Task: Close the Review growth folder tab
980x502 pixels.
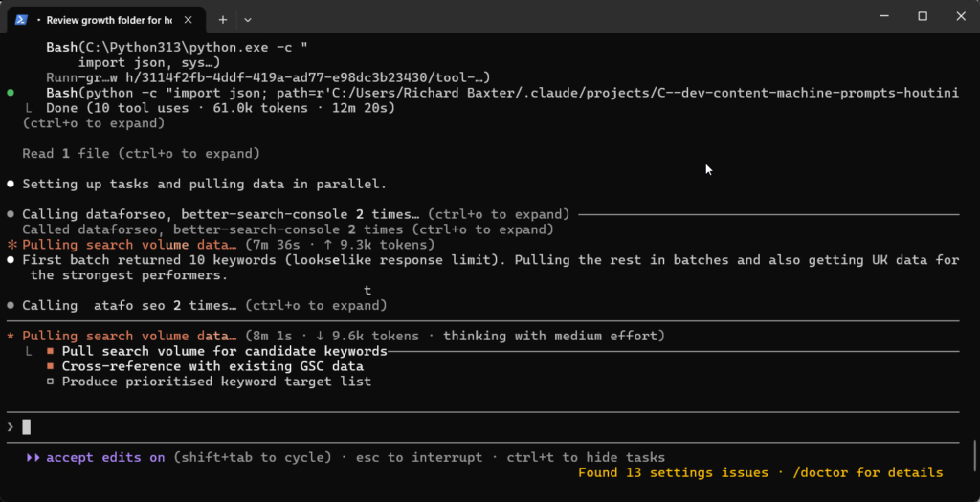Action: [x=188, y=19]
